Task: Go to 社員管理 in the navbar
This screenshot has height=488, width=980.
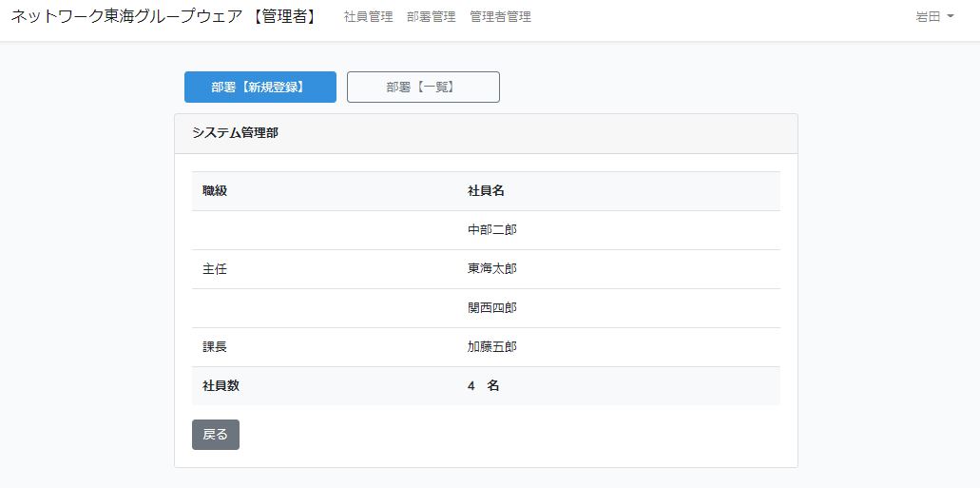Action: tap(368, 17)
